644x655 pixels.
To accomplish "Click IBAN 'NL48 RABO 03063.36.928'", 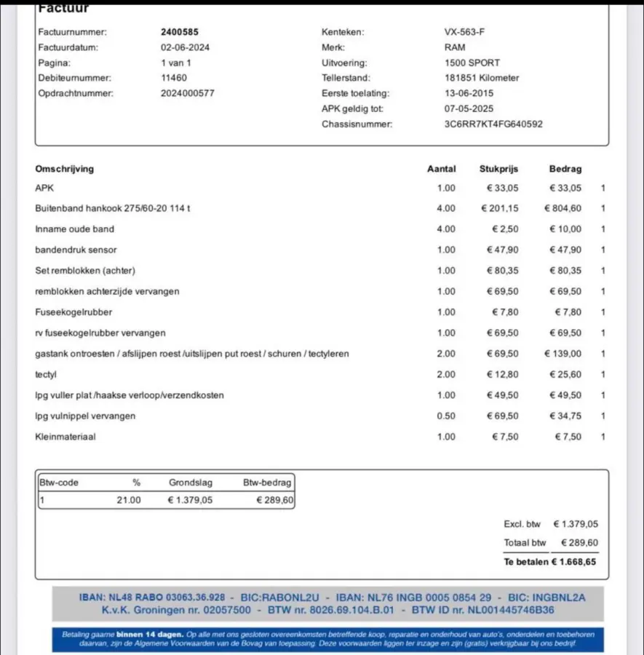I will point(152,598).
